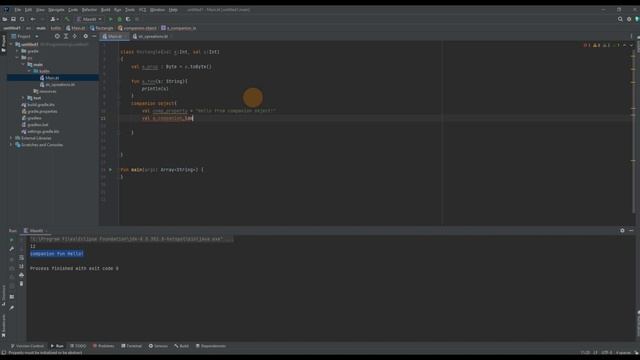The width and height of the screenshot is (640, 360).
Task: Hide the Project panel with minus icon
Action: pyautogui.click(x=94, y=36)
